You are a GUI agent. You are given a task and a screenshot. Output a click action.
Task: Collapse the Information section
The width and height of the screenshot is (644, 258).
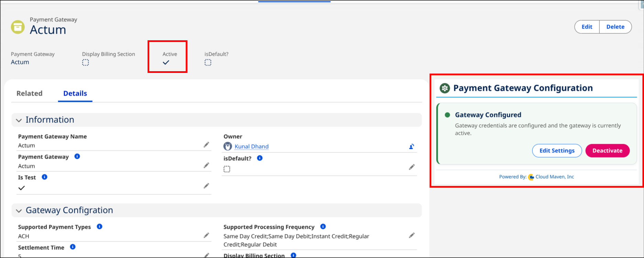19,120
